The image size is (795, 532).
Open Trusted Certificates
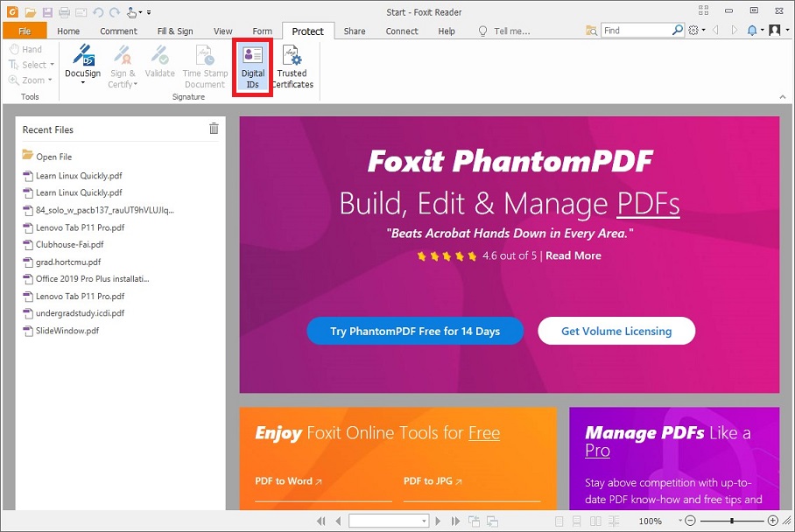[292, 66]
